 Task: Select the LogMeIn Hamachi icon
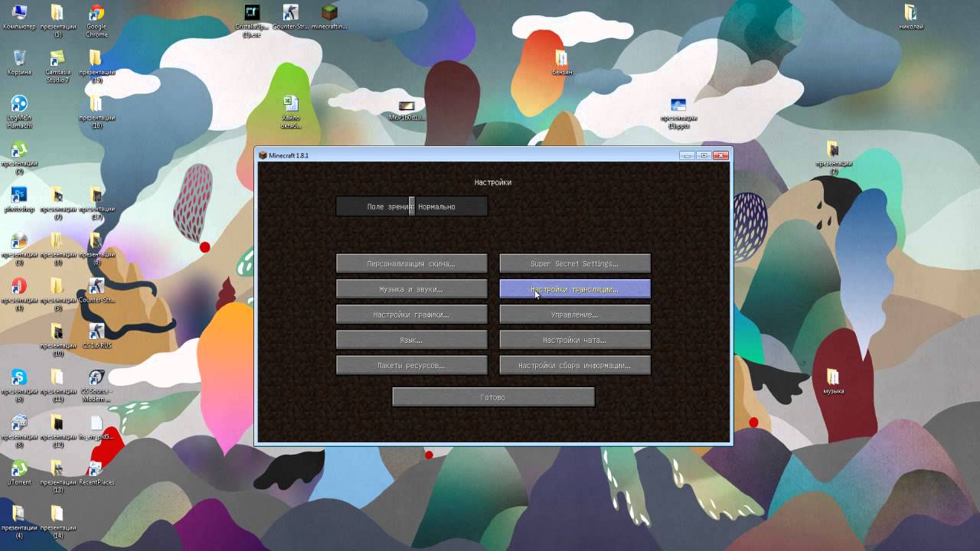click(x=19, y=112)
